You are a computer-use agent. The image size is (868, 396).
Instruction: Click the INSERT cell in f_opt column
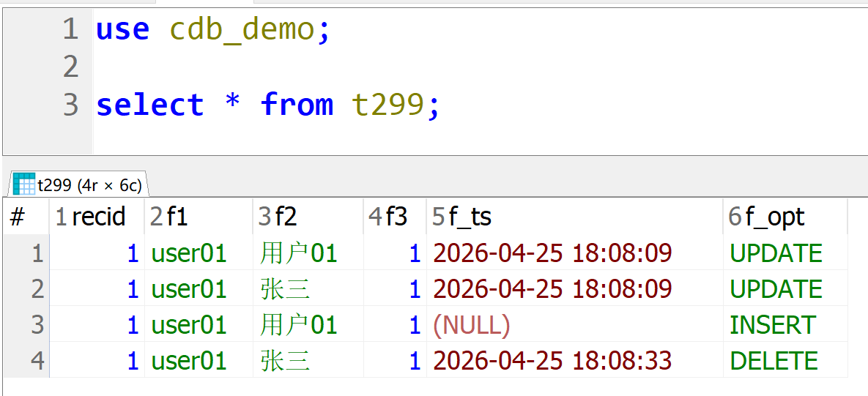772,325
